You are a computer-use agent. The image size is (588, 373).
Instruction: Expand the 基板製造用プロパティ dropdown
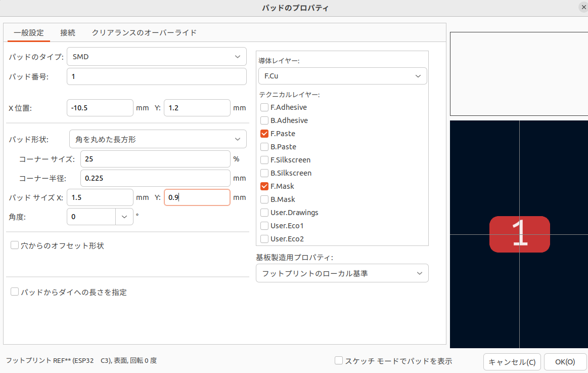click(342, 273)
